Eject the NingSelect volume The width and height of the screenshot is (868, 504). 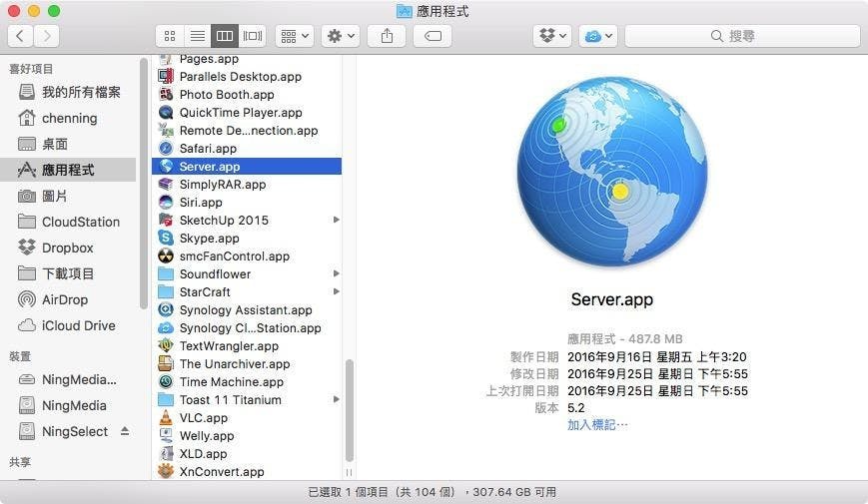pos(125,431)
